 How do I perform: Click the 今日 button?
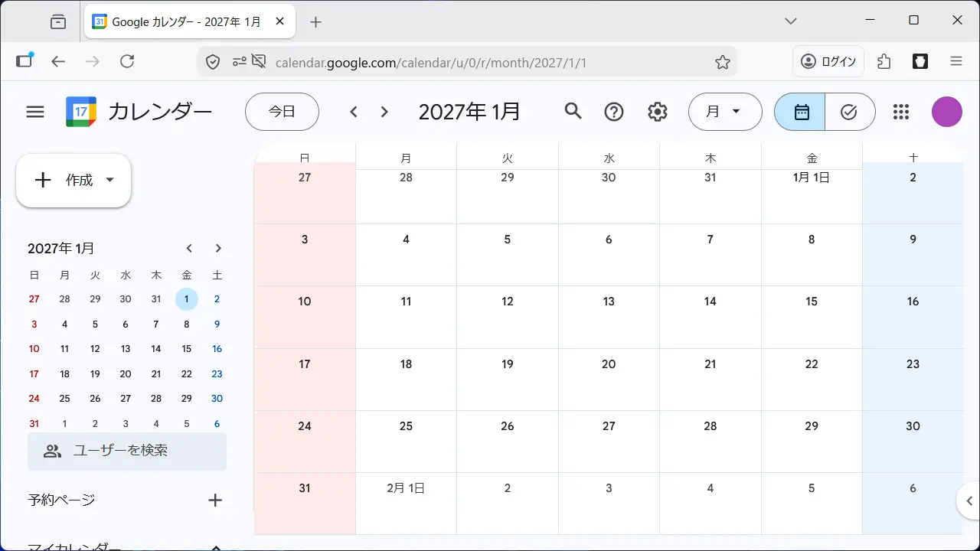(x=282, y=111)
